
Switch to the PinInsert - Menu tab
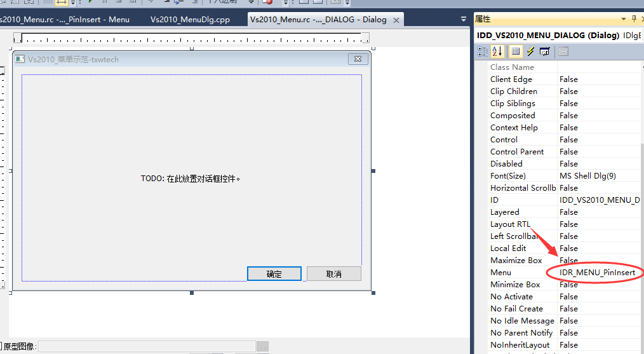click(x=65, y=19)
